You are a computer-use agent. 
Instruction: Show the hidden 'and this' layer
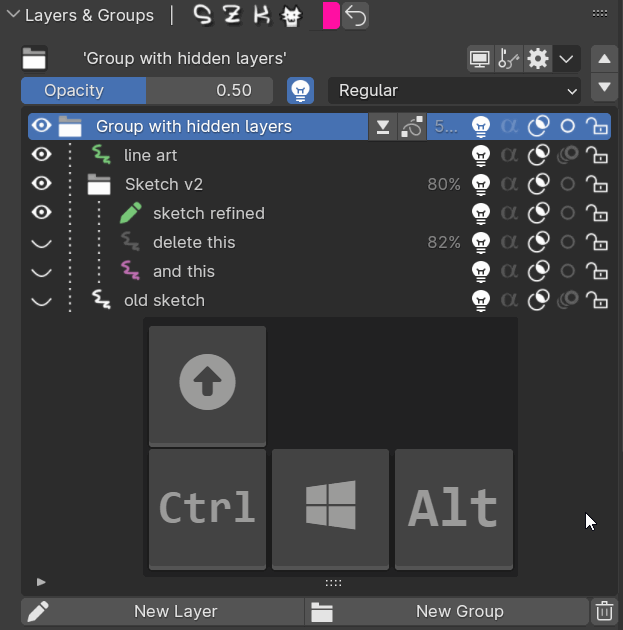[41, 272]
